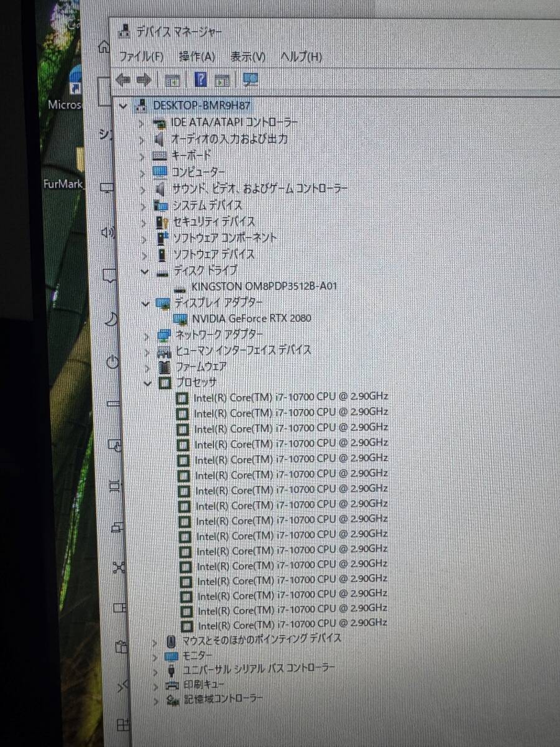This screenshot has height=747, width=560.
Task: Click the update driver toolbar icon
Action: [x=221, y=78]
